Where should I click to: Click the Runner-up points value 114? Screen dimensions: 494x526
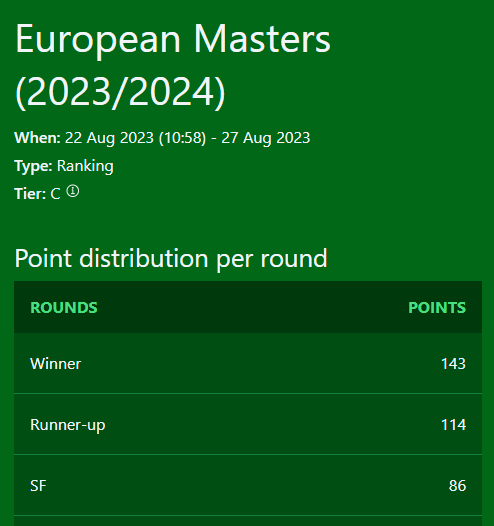(x=453, y=425)
